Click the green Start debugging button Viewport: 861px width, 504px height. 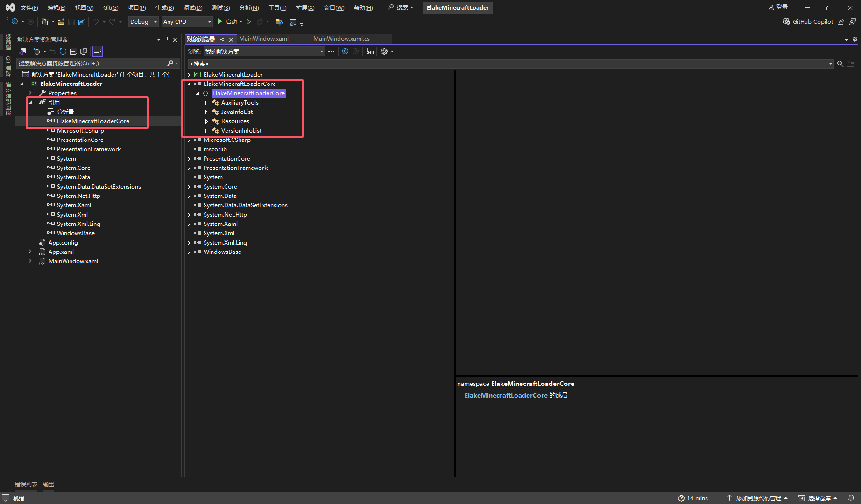219,21
